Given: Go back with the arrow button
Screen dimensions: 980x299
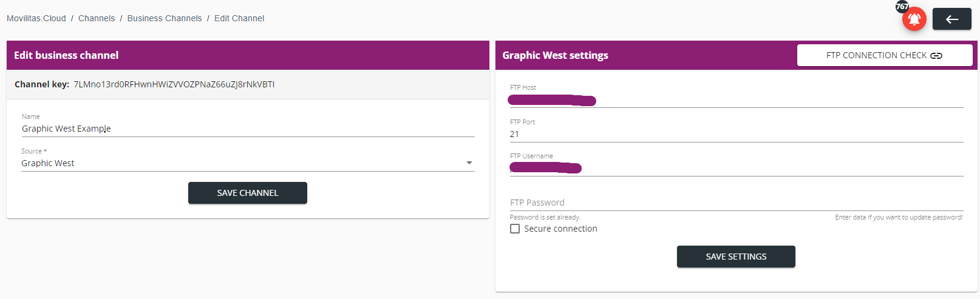Looking at the screenshot, I should click(x=951, y=19).
